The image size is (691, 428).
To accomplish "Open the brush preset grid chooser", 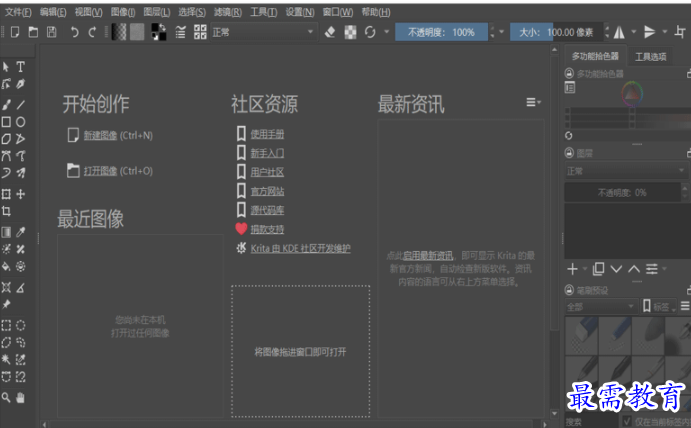I will click(x=200, y=32).
